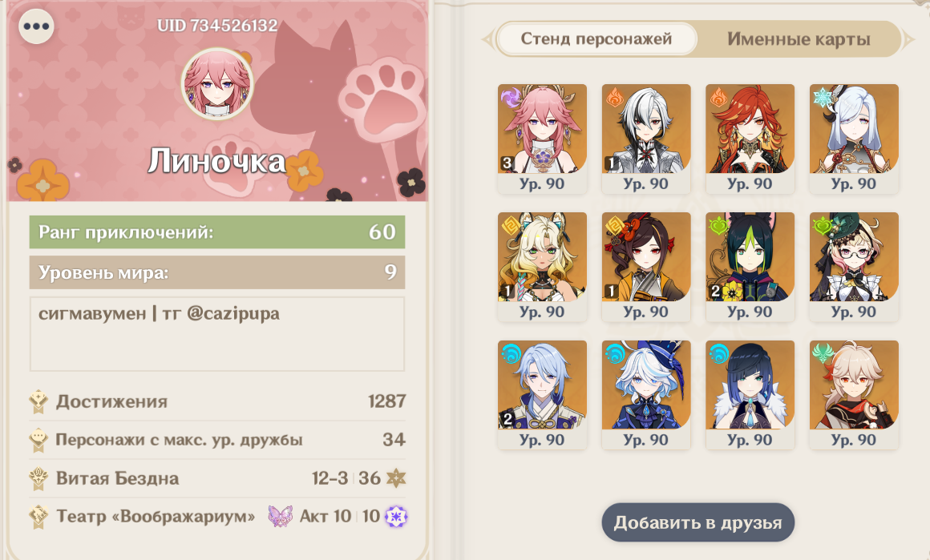The image size is (930, 560).
Task: Switch to Стенд персонажей tab
Action: click(596, 39)
